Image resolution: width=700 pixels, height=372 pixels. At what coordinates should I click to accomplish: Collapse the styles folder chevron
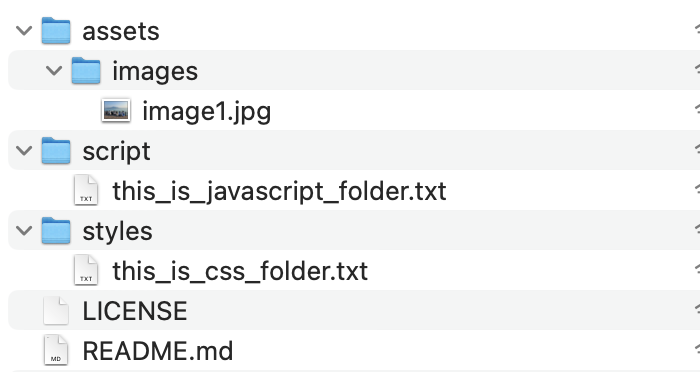point(24,230)
